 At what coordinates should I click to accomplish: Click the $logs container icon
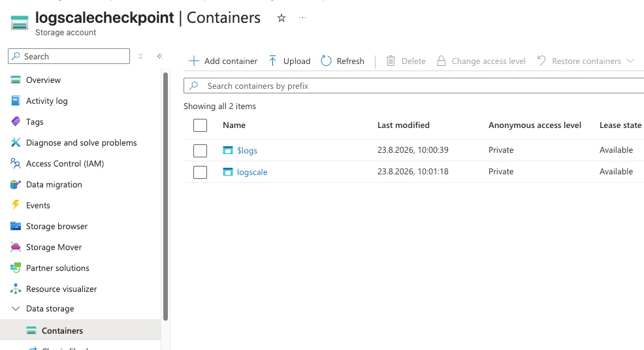tap(227, 150)
